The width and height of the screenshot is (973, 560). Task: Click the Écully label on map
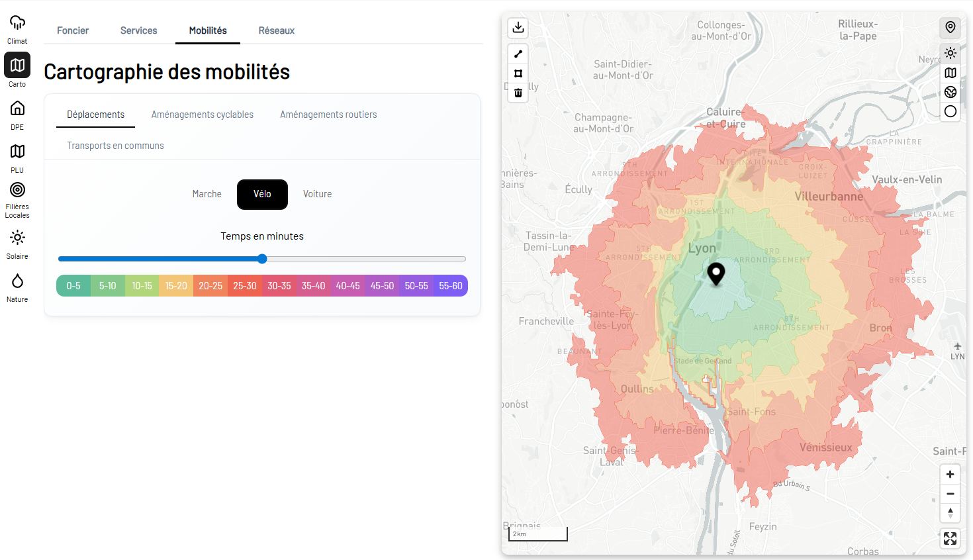579,189
